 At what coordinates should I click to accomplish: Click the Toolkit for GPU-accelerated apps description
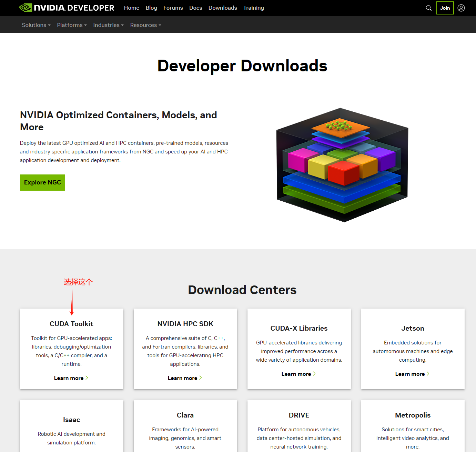(71, 351)
